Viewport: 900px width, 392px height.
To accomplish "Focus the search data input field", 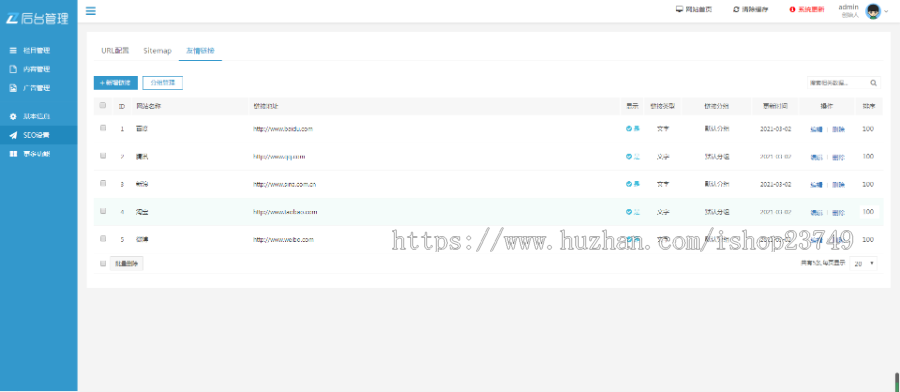I will 837,83.
